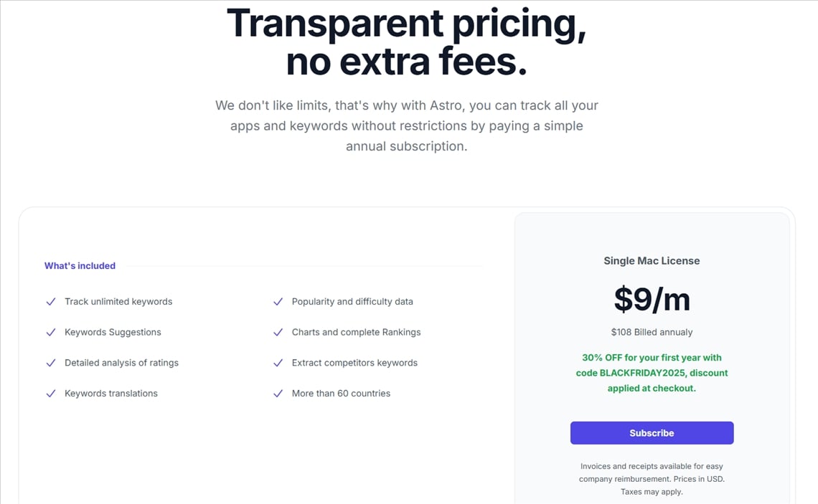Click the $9/m price text

652,299
